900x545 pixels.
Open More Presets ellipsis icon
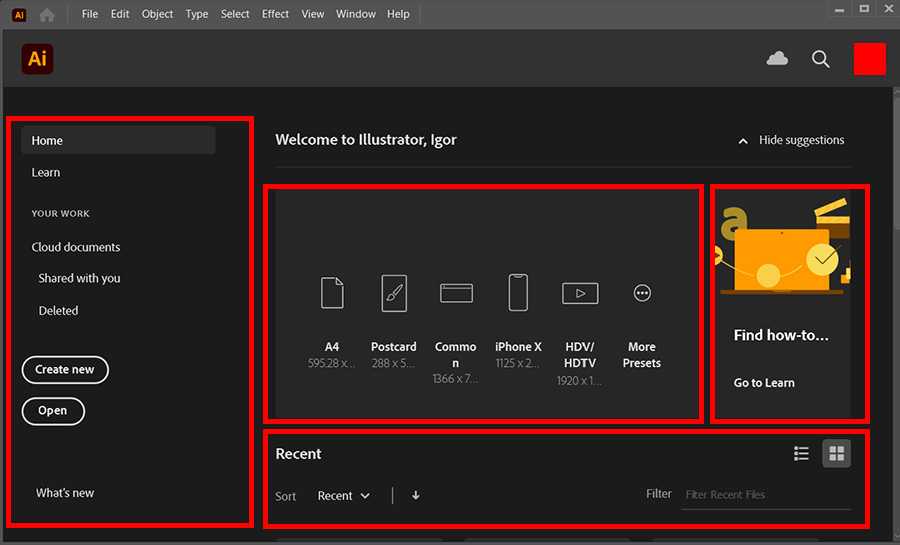tap(642, 293)
